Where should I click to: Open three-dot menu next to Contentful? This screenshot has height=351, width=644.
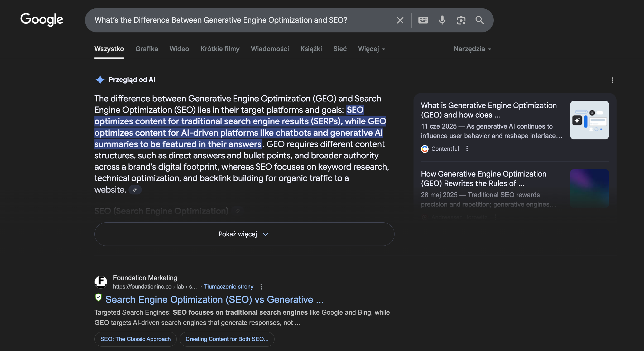[x=467, y=149]
